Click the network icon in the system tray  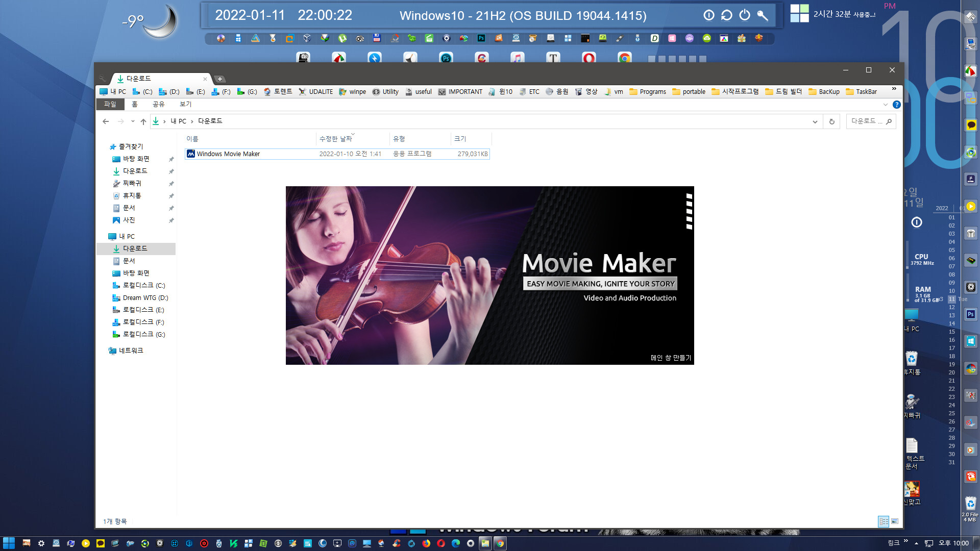point(929,543)
